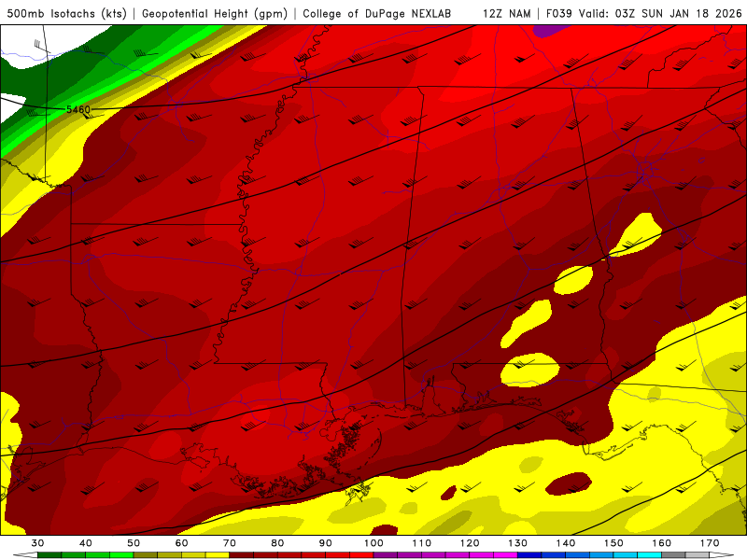Click the 40 value on the color scale
The width and height of the screenshot is (747, 560).
(x=86, y=543)
